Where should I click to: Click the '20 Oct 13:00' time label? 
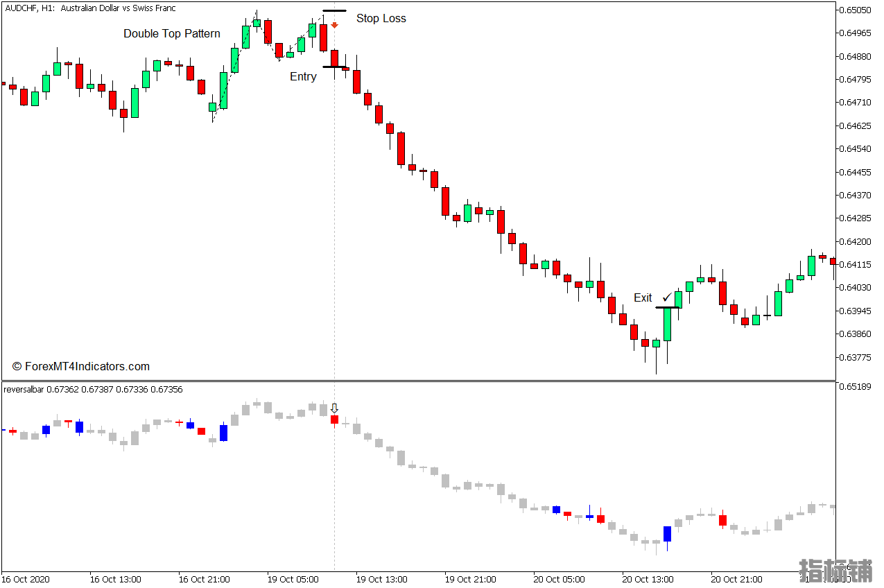click(x=648, y=579)
